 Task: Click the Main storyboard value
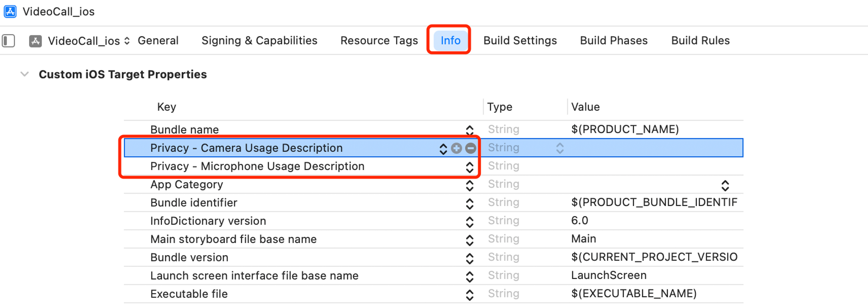tap(584, 239)
